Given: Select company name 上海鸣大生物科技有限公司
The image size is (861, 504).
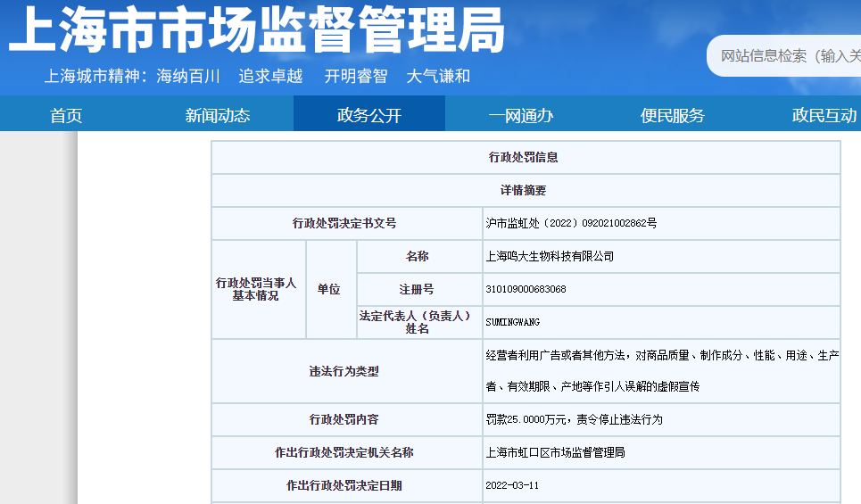Looking at the screenshot, I should (x=550, y=256).
